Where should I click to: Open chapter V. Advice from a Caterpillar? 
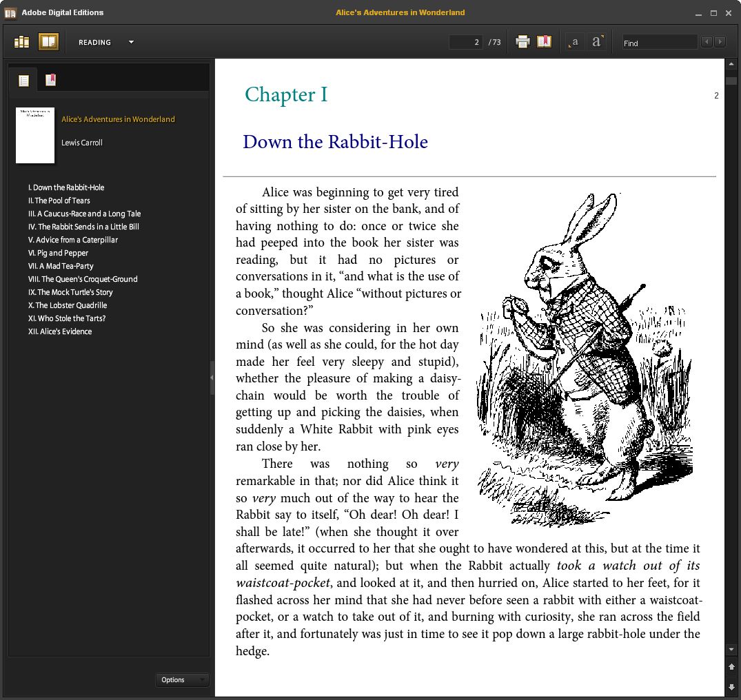(73, 240)
